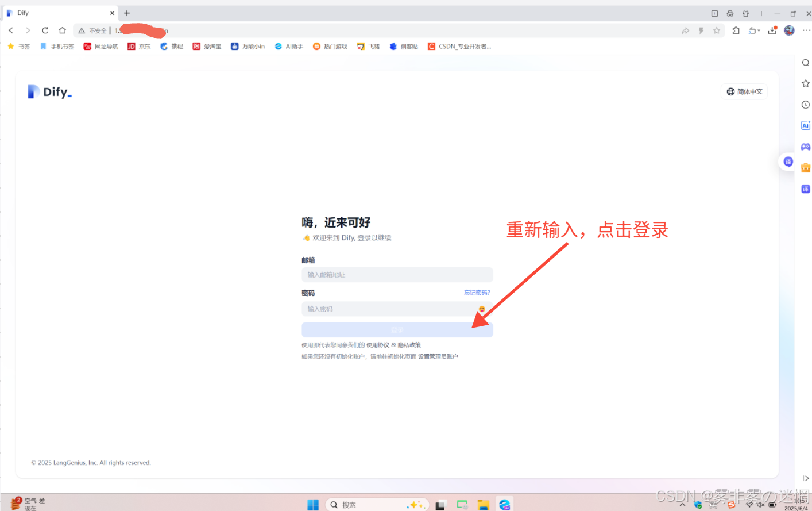The width and height of the screenshot is (812, 511).
Task: Open the sidebar history clock icon
Action: point(806,105)
